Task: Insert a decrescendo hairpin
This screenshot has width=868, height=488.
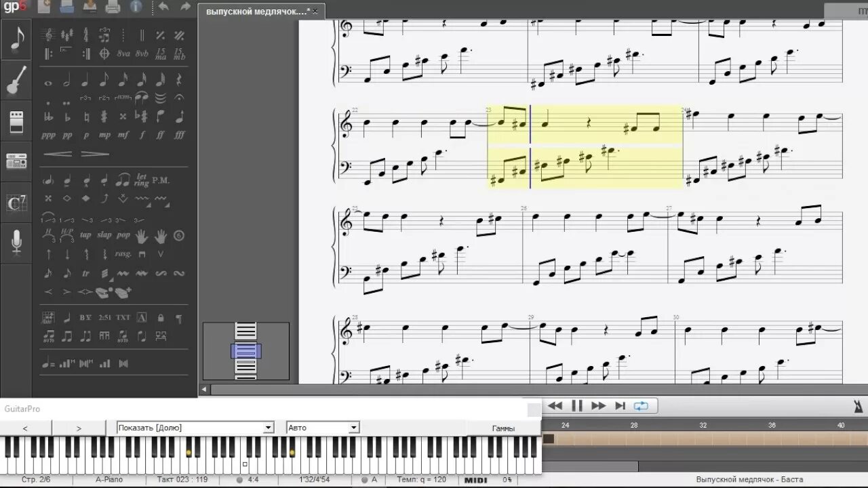Action: (95, 154)
